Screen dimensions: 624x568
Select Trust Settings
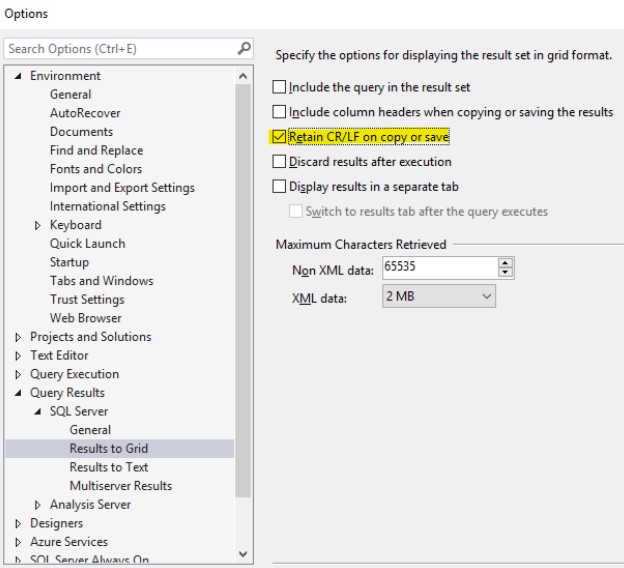point(87,299)
